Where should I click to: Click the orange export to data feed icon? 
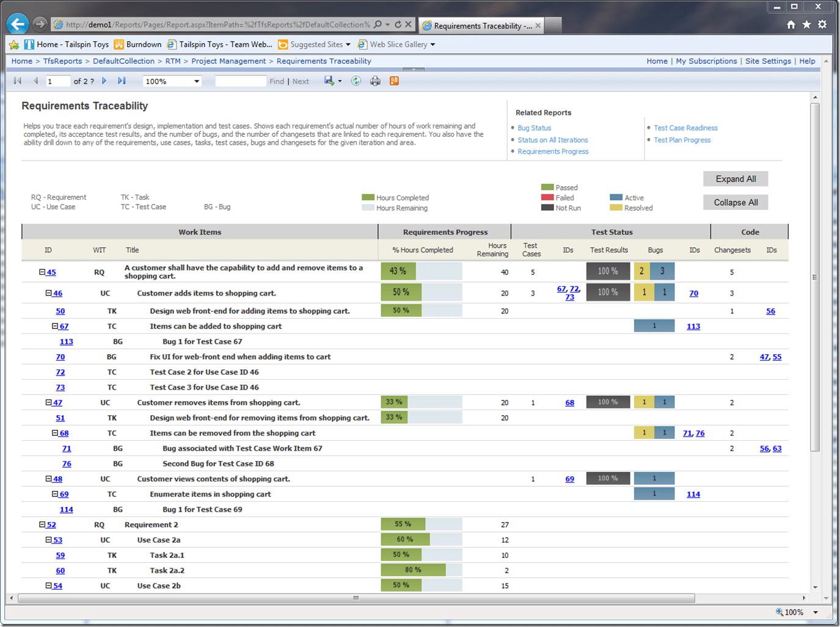pyautogui.click(x=394, y=81)
